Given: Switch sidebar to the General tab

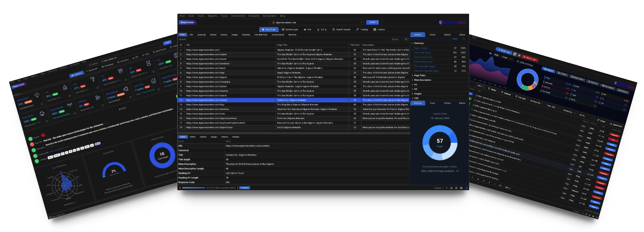Looking at the screenshot, I should pos(417,34).
